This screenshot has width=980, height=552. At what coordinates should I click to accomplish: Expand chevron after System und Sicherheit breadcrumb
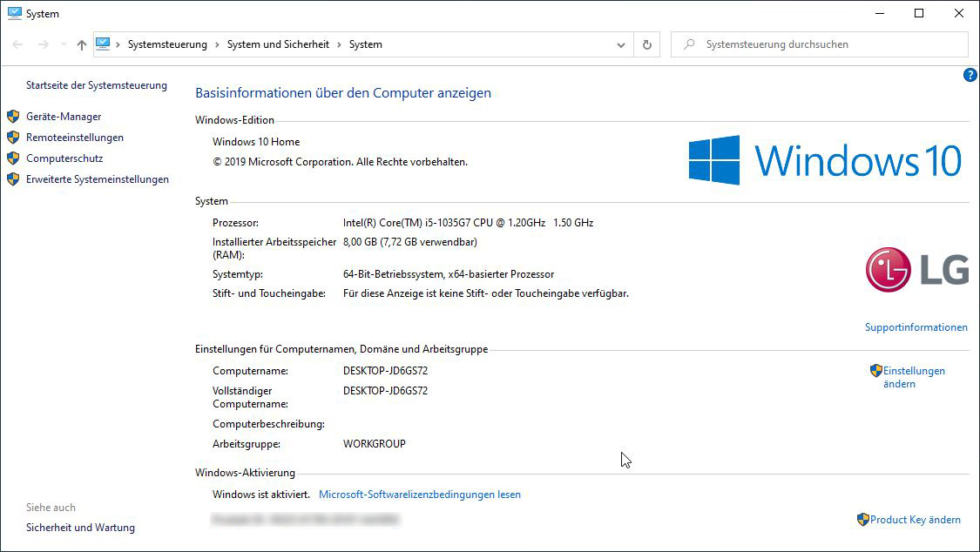tap(339, 44)
